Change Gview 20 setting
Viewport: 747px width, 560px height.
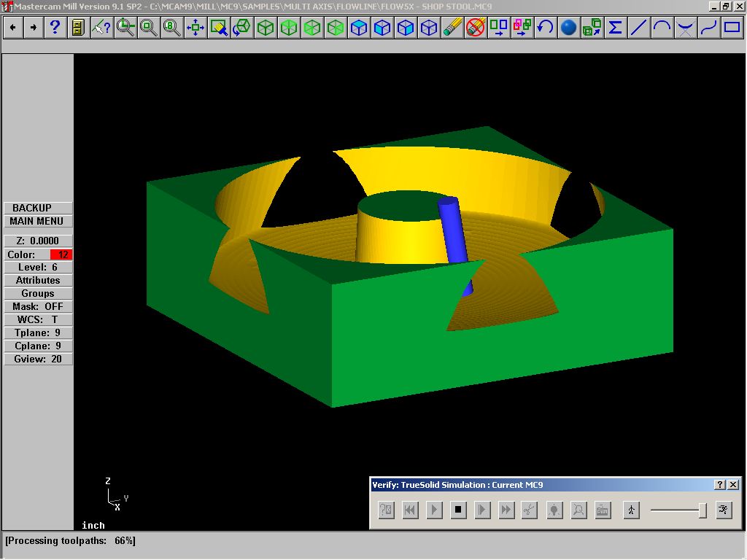pos(38,359)
